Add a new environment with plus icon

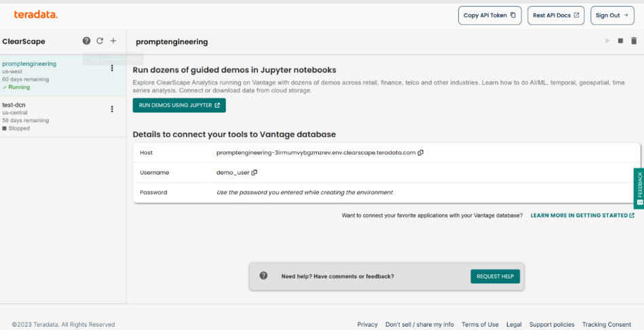point(113,41)
